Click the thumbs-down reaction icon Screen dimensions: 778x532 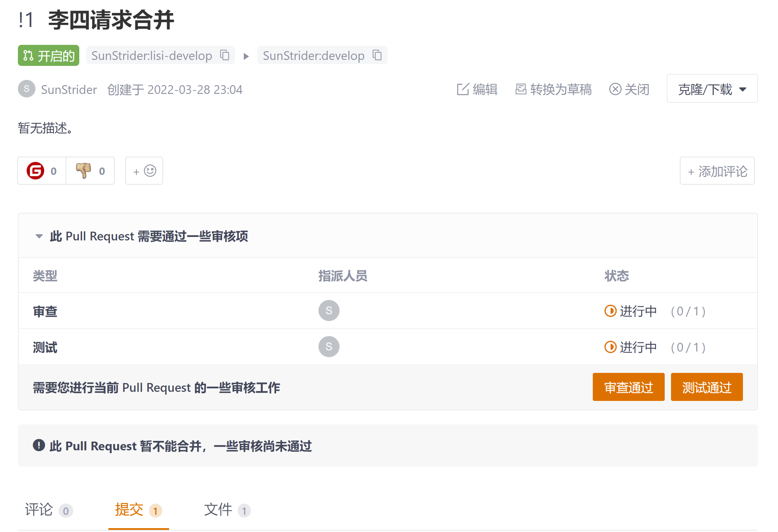(83, 171)
